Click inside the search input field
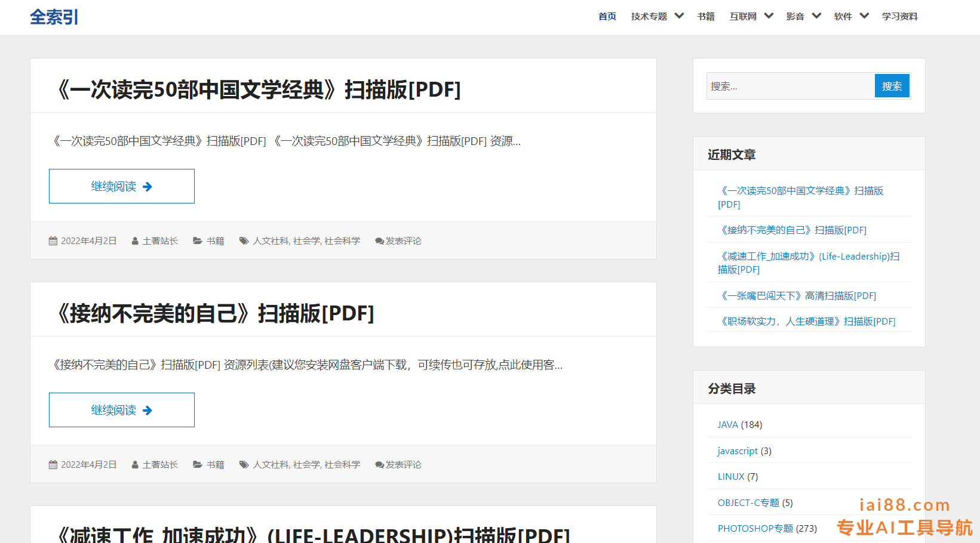Viewport: 980px width, 543px height. 788,85
